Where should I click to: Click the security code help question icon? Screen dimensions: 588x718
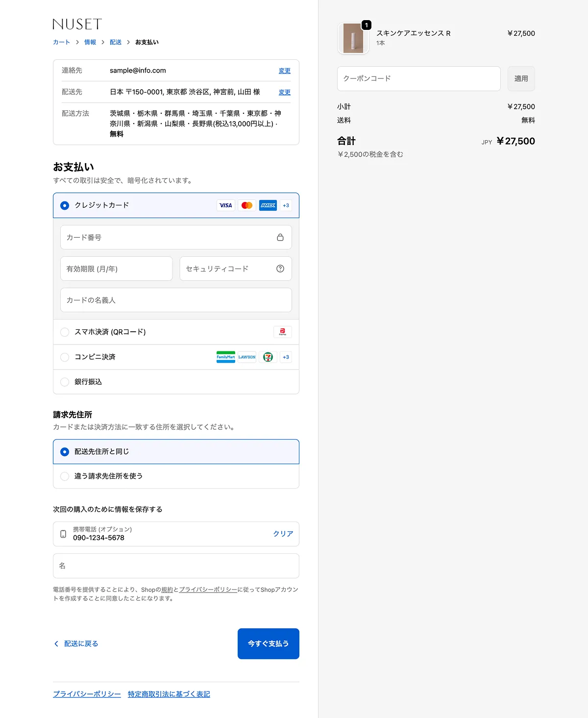[280, 269]
